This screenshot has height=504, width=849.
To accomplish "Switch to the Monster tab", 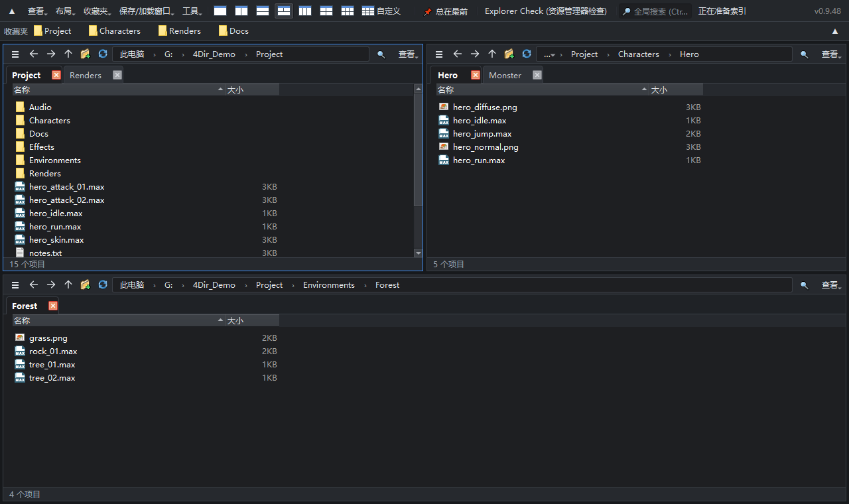I will click(505, 76).
